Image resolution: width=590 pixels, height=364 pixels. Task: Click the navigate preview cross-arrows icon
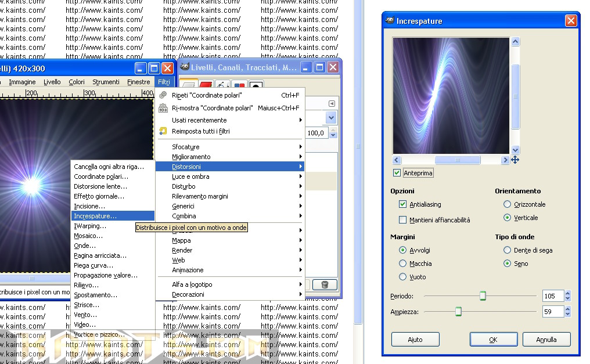515,160
